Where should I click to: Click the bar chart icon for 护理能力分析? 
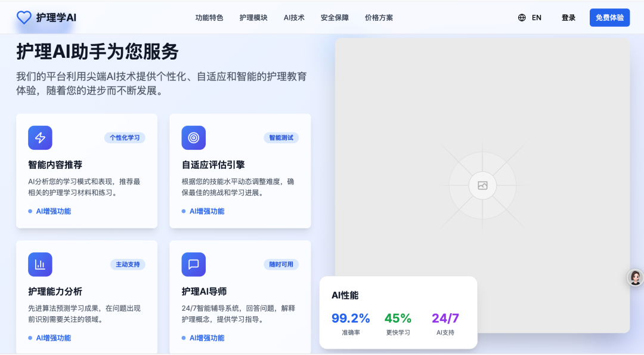click(40, 264)
